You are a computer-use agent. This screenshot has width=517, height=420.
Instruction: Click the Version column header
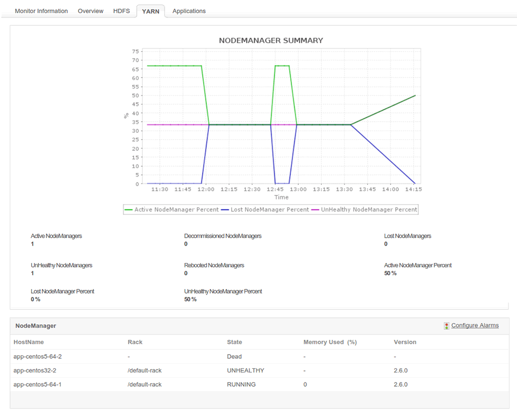click(405, 342)
